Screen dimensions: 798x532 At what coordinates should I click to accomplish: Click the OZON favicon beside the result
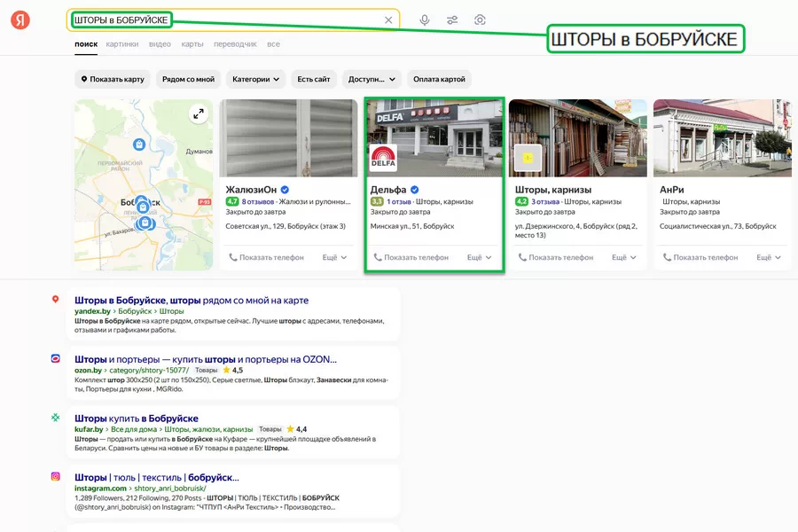(x=56, y=358)
